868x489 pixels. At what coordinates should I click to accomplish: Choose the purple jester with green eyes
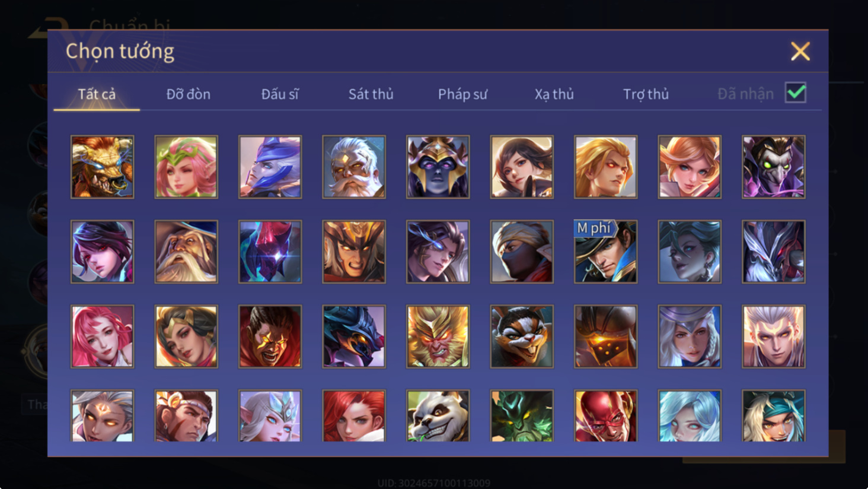[x=773, y=167]
